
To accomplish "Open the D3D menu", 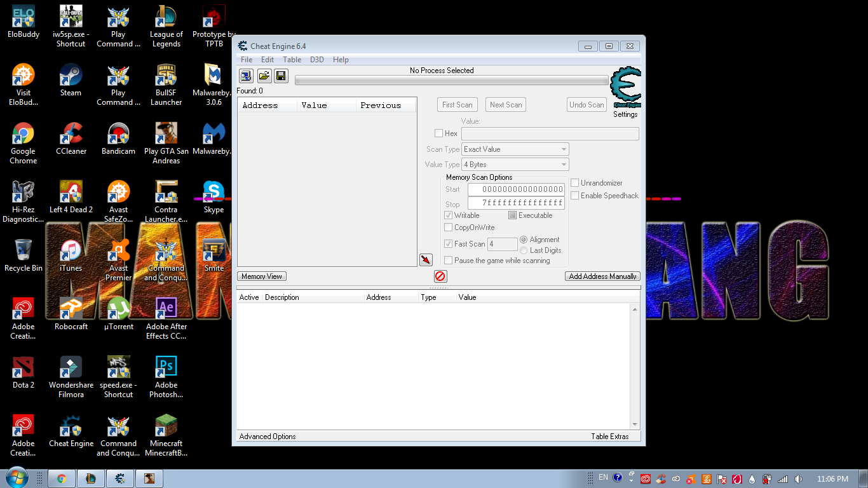I will click(316, 59).
